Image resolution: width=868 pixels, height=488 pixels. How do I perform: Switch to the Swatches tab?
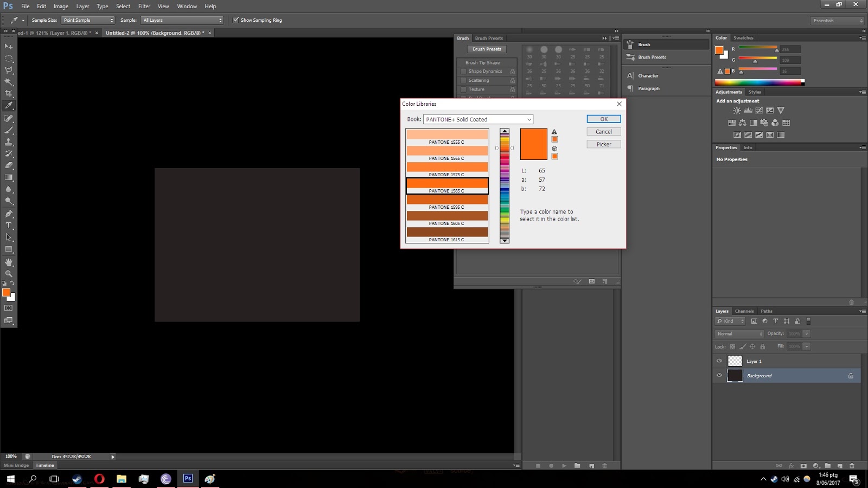point(743,38)
